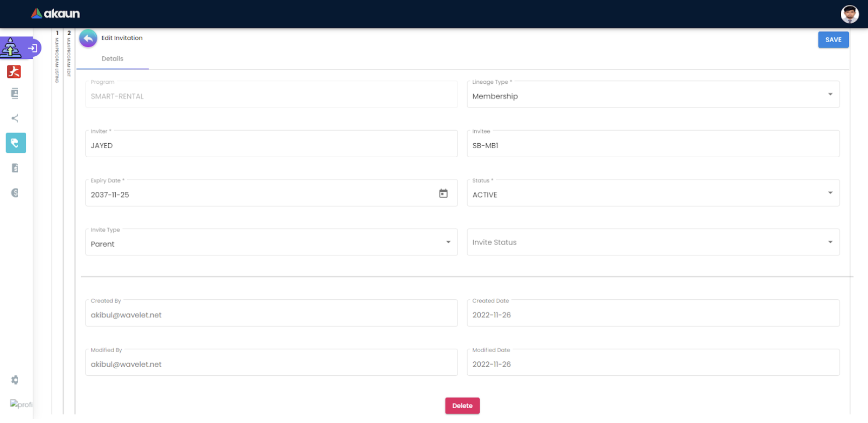Click the akaun logo in the header
868x423 pixels.
click(55, 14)
